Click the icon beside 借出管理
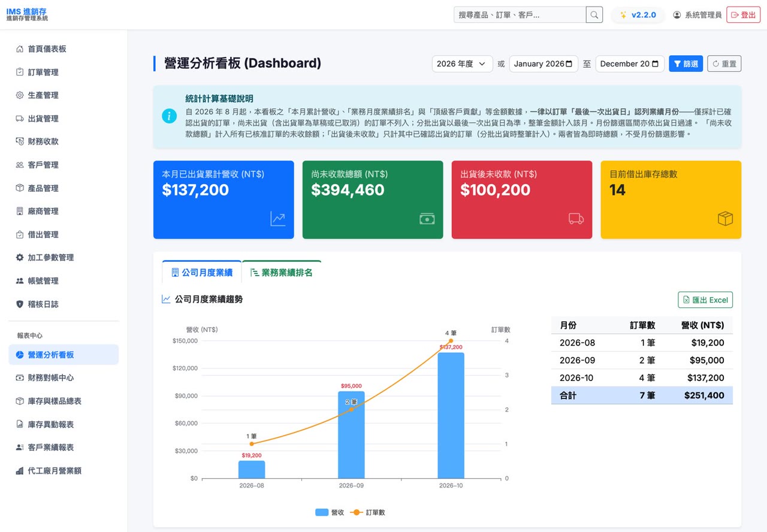This screenshot has width=767, height=532. tap(20, 234)
